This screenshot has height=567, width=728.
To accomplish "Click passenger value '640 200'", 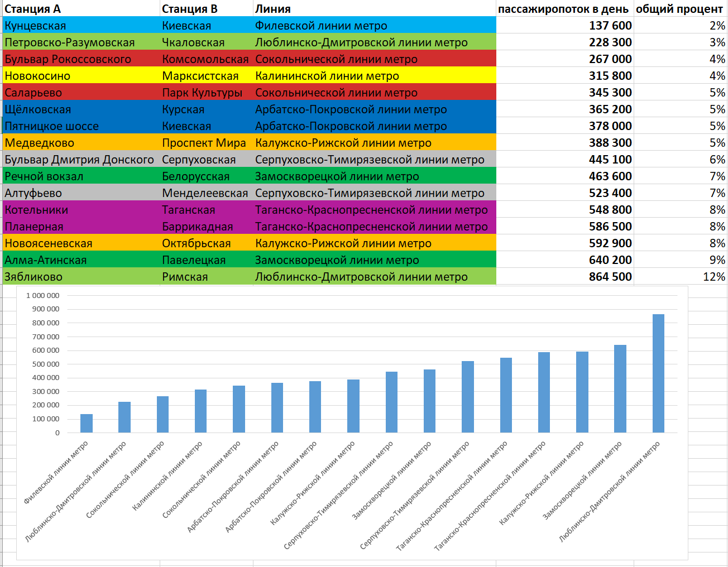I will (x=564, y=260).
